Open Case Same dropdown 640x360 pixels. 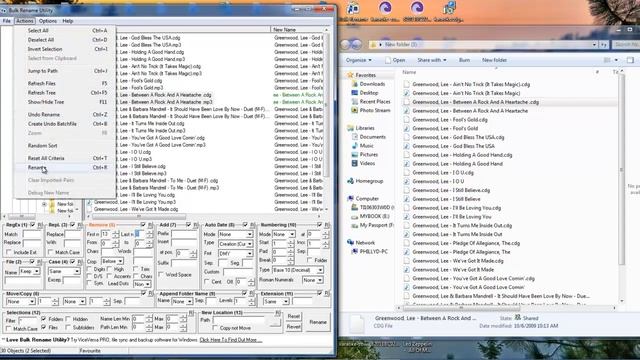[64, 271]
